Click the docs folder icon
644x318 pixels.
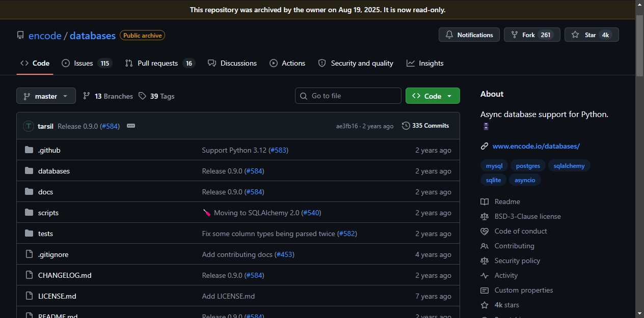(x=29, y=192)
